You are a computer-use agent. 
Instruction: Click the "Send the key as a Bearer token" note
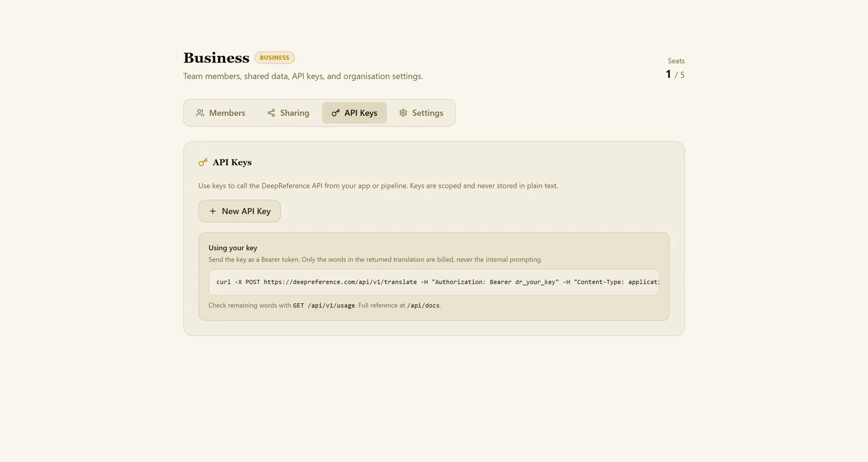pos(375,260)
